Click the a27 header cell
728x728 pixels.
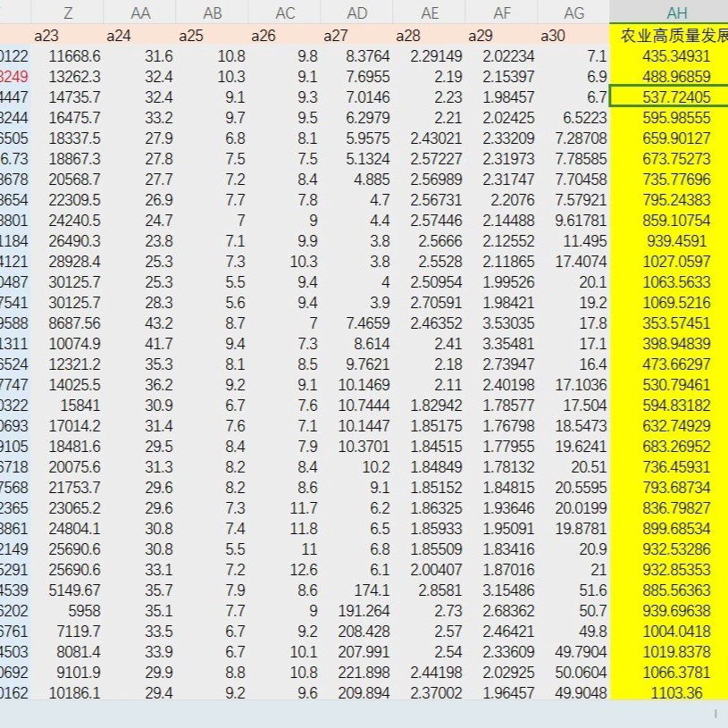click(357, 36)
